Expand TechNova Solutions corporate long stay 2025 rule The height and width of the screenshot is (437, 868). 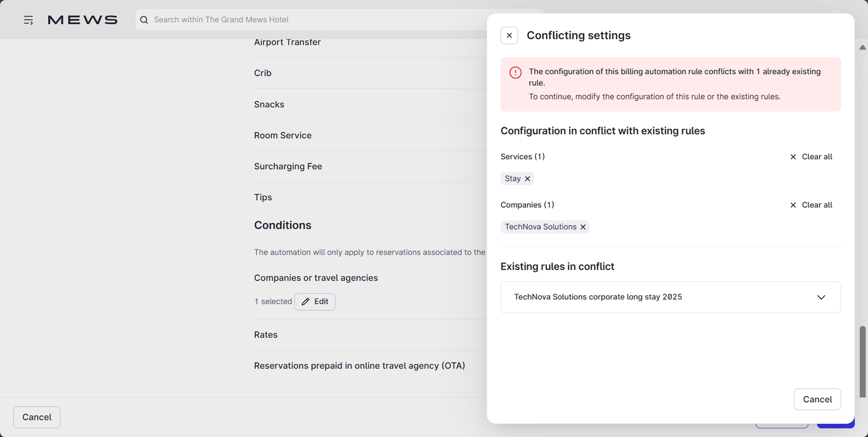coord(670,297)
